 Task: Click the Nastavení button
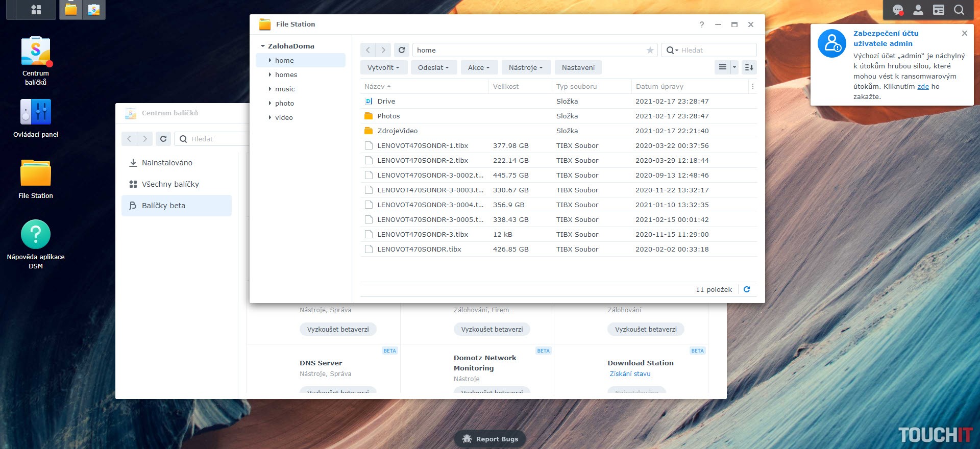[578, 67]
